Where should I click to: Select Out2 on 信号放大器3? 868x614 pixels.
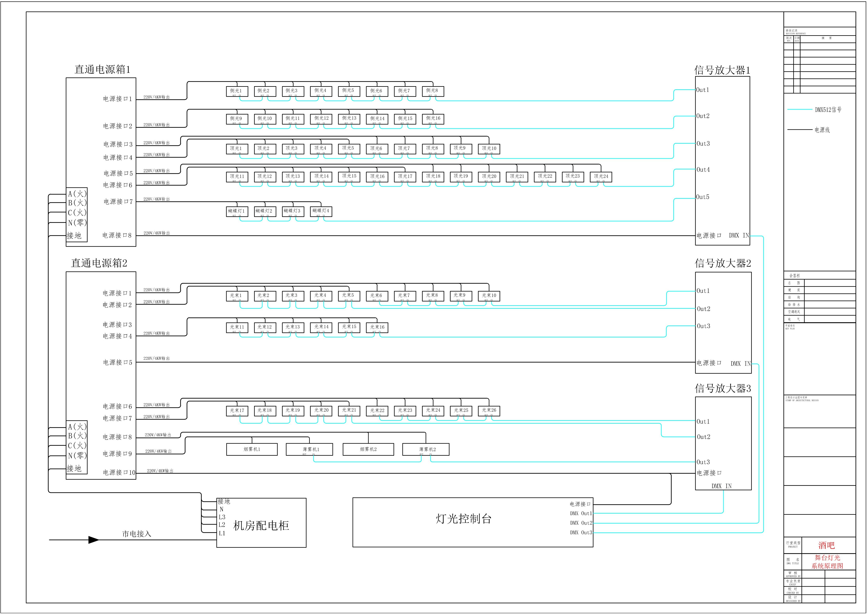point(704,437)
